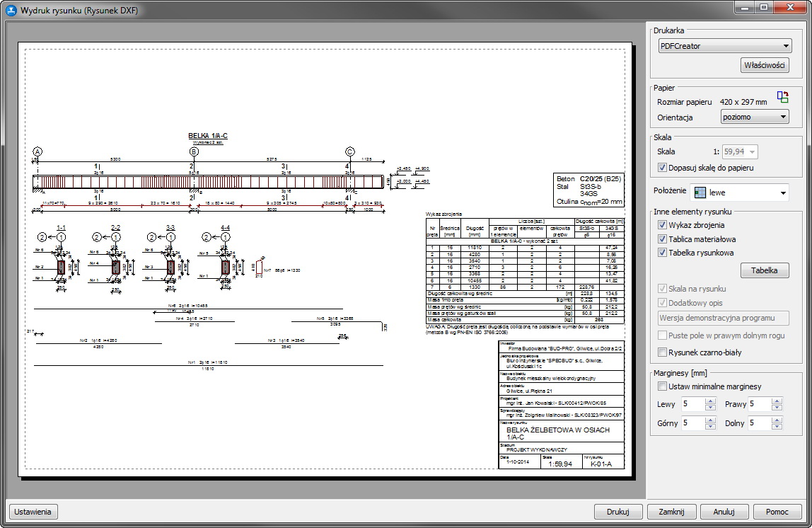Toggle the Tablica materiałowa checkbox
The width and height of the screenshot is (812, 528).
pos(663,239)
